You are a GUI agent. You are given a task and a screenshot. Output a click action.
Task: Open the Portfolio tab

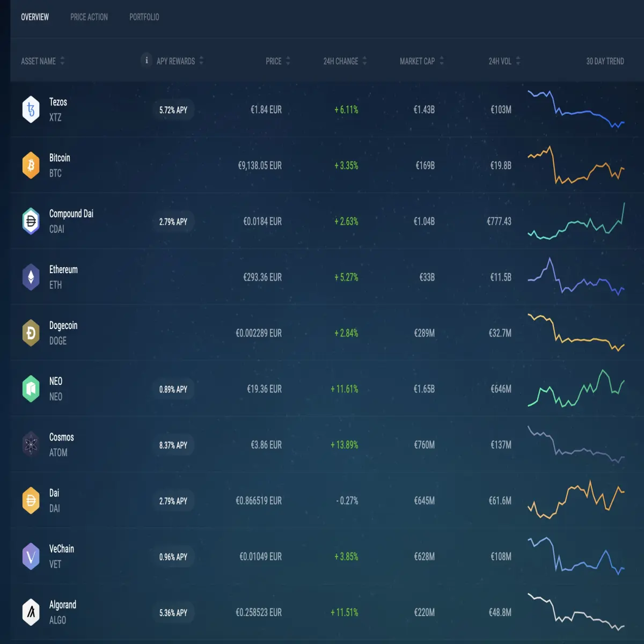point(144,17)
